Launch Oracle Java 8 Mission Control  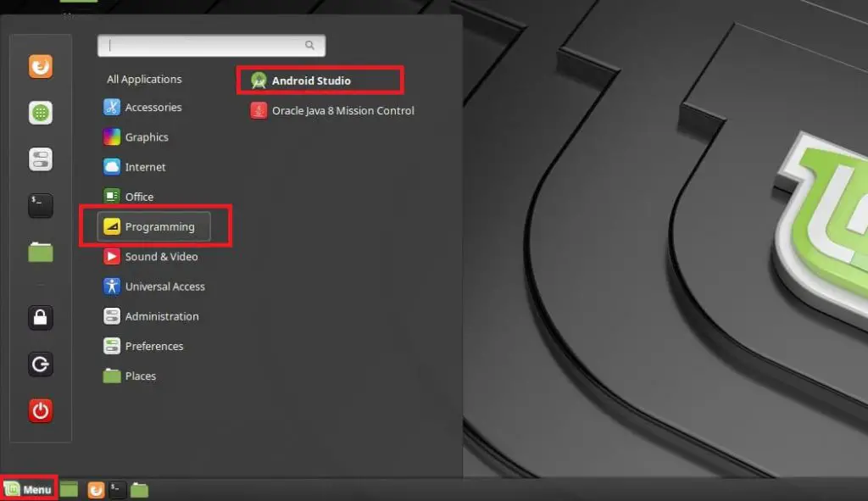click(x=332, y=110)
